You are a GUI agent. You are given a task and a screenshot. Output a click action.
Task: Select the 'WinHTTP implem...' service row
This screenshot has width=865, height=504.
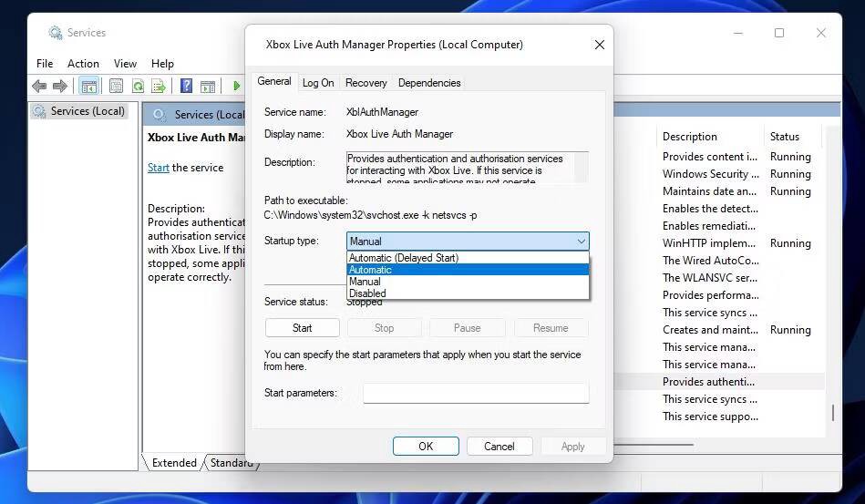709,243
